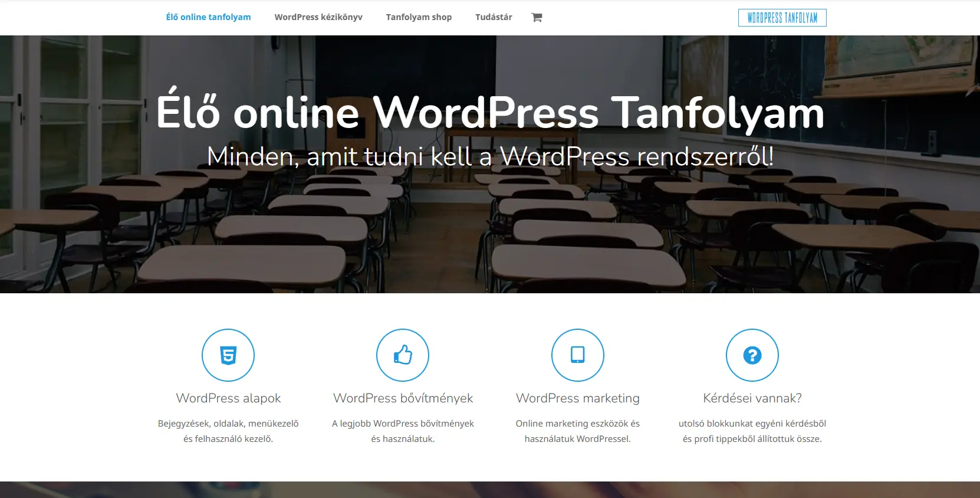Image resolution: width=980 pixels, height=498 pixels.
Task: Open the shopping cart icon
Action: click(537, 17)
